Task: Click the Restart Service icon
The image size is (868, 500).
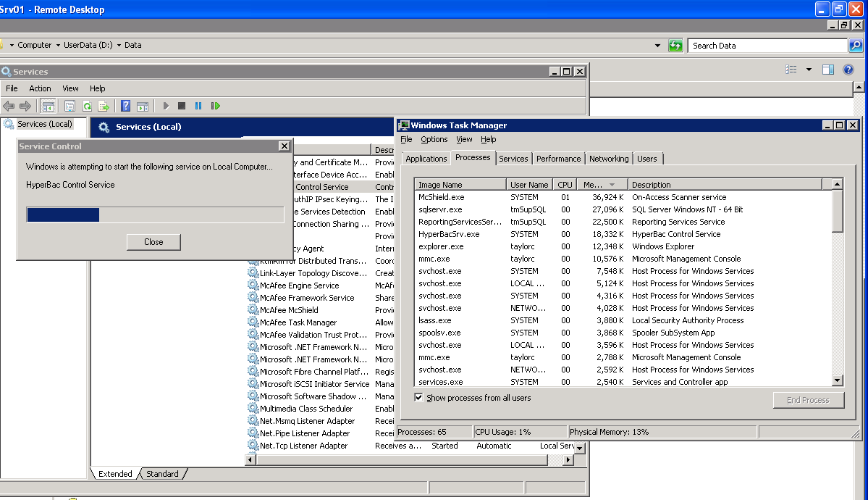Action: 215,106
